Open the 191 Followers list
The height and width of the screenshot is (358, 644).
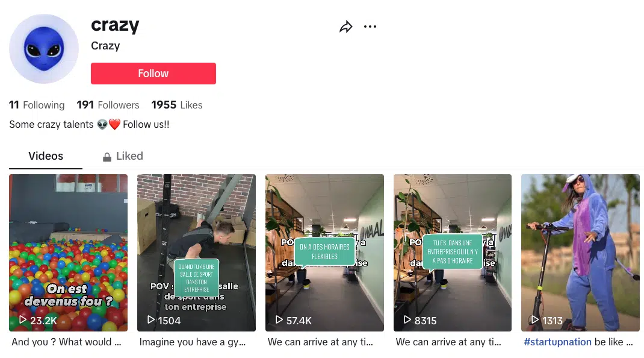(x=108, y=105)
